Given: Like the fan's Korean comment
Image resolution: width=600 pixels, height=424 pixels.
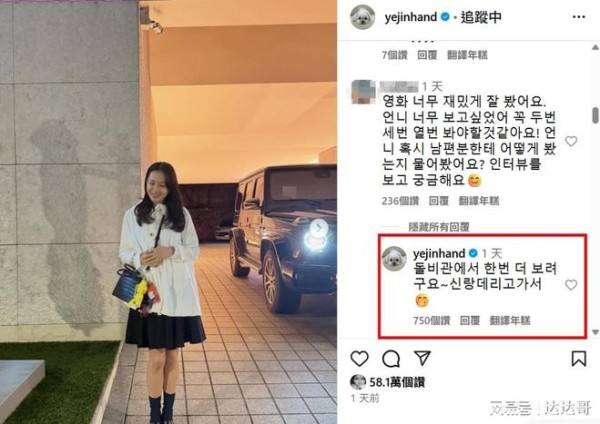Looking at the screenshot, I should pos(571,141).
